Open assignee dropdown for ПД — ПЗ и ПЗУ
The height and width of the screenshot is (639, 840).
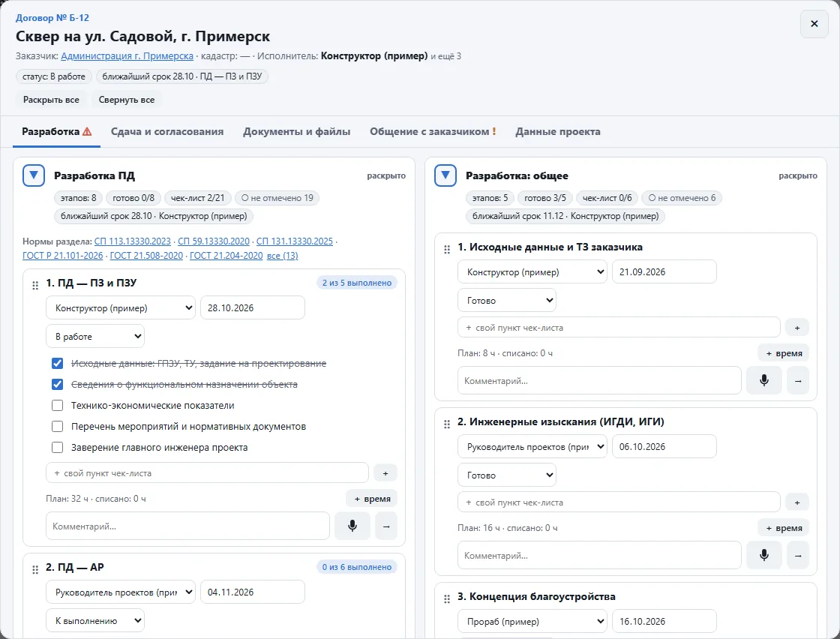coord(121,308)
